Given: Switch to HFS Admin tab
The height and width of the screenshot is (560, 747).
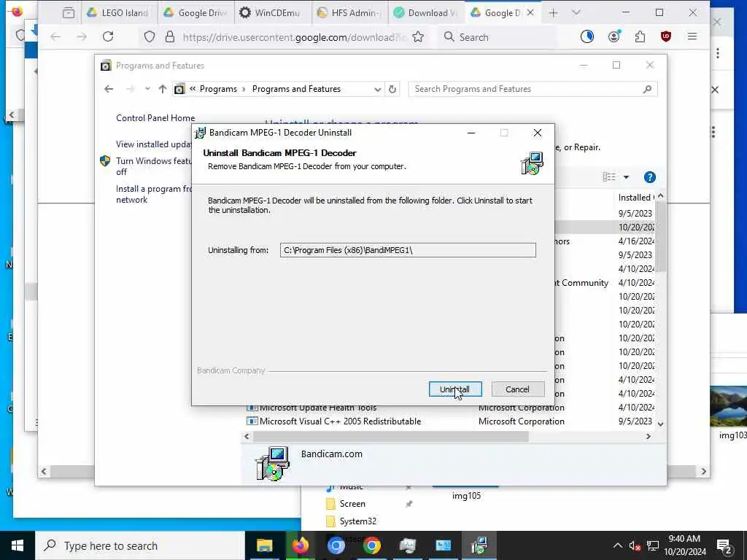Looking at the screenshot, I should (350, 13).
